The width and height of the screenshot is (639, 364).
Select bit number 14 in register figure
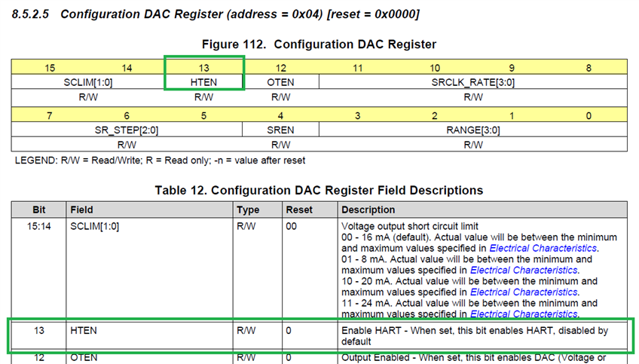pyautogui.click(x=127, y=68)
